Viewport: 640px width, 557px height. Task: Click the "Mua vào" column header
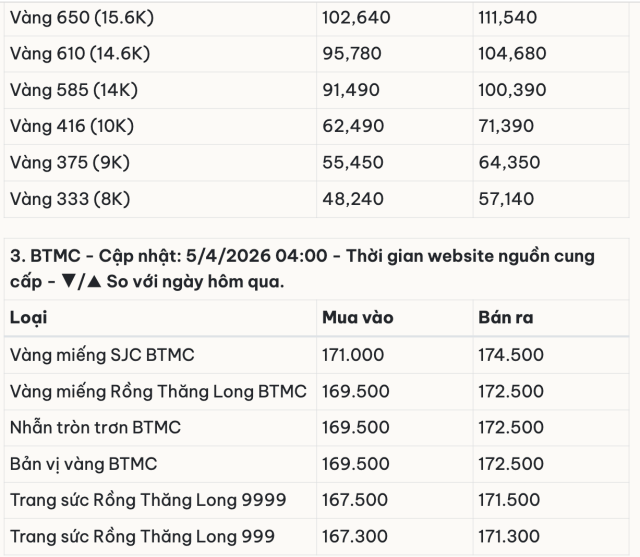[357, 317]
